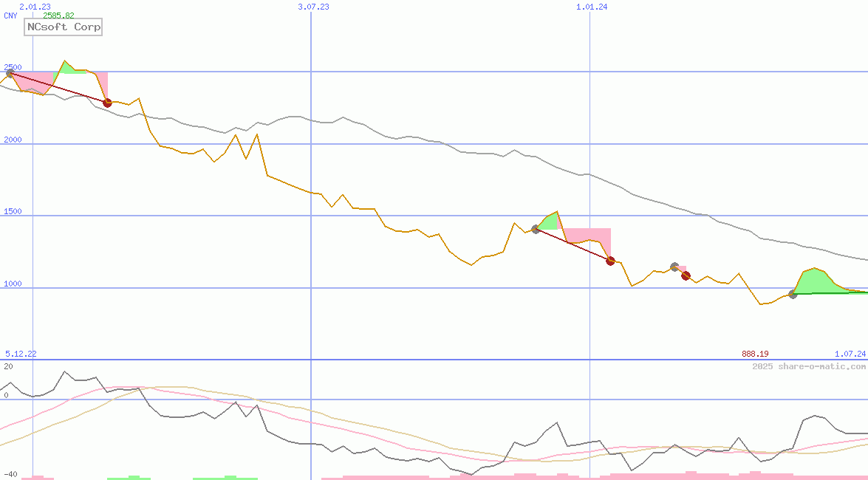Select the gray entry marker at chart start
The width and height of the screenshot is (868, 480).
pos(10,72)
